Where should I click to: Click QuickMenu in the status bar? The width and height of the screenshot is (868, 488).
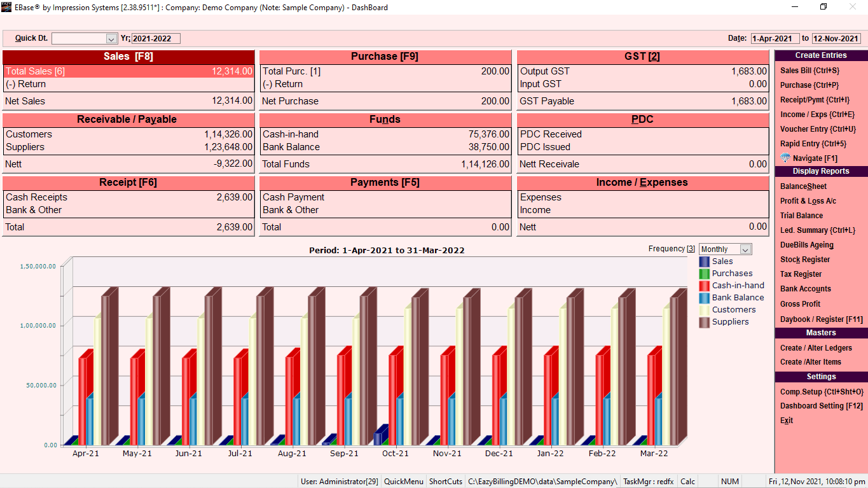pyautogui.click(x=403, y=482)
